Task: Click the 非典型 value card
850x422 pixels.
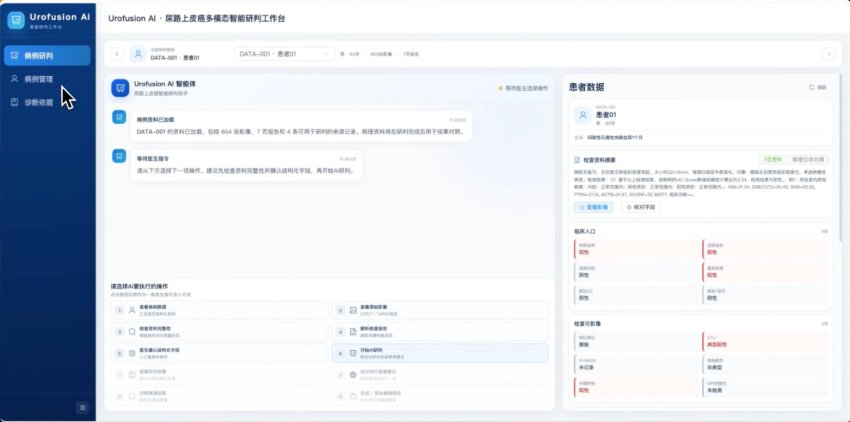Action: (x=765, y=364)
